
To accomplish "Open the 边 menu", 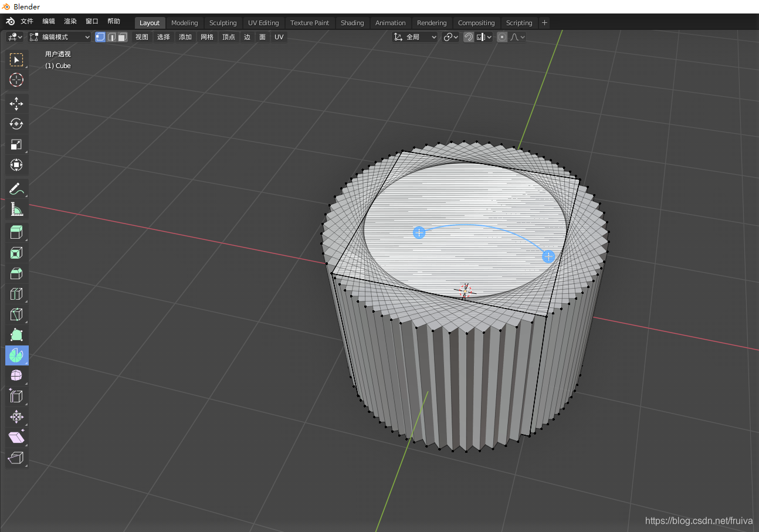I will click(247, 37).
